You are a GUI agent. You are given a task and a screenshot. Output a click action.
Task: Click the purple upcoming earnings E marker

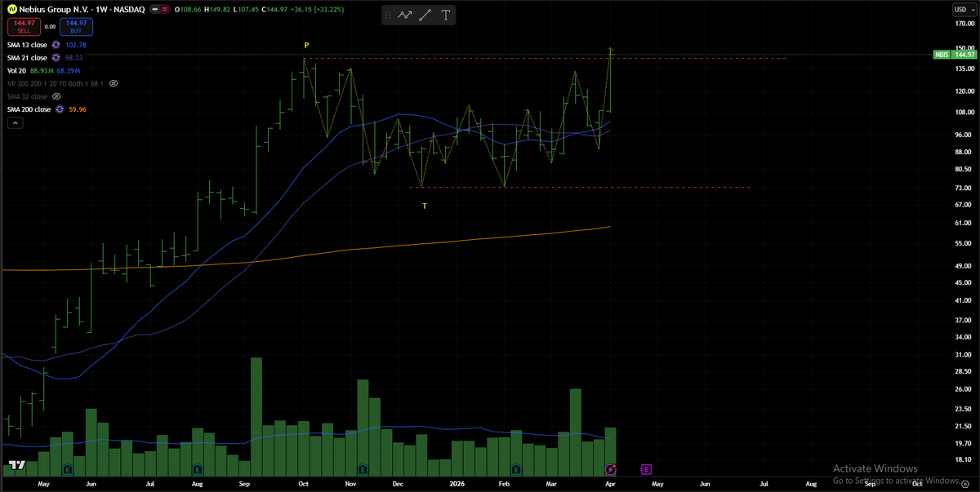646,469
